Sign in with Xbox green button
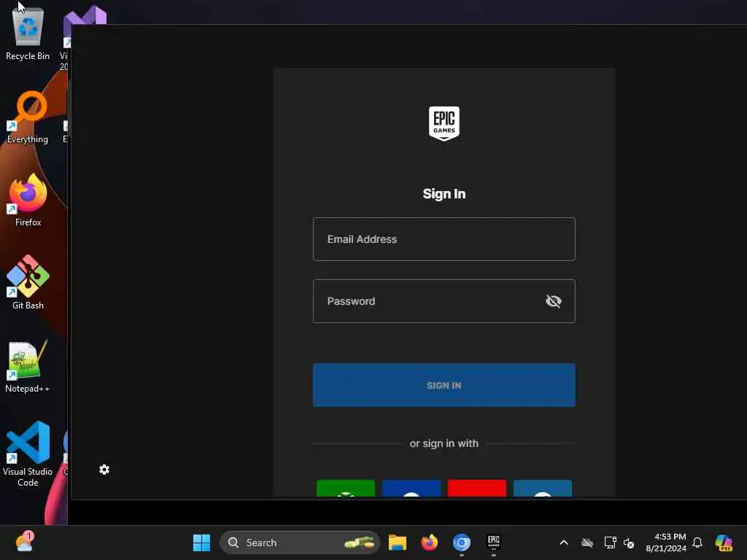747x560 pixels. [345, 489]
